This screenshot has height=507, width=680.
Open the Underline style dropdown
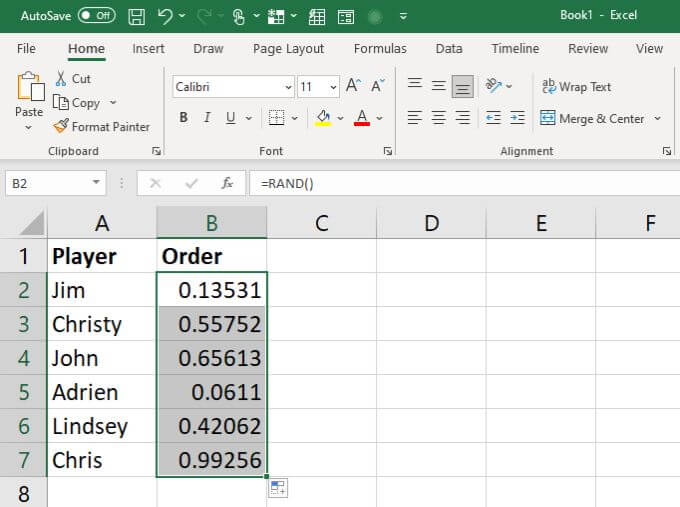click(x=249, y=118)
